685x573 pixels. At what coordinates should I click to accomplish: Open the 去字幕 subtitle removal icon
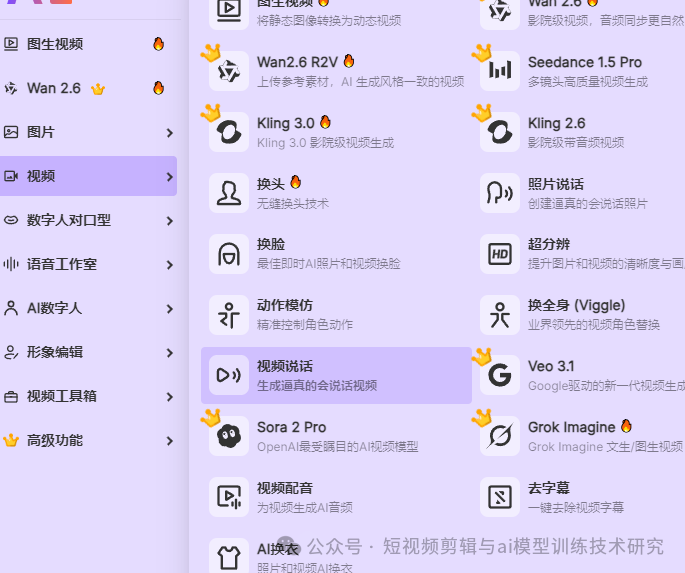[x=500, y=497]
